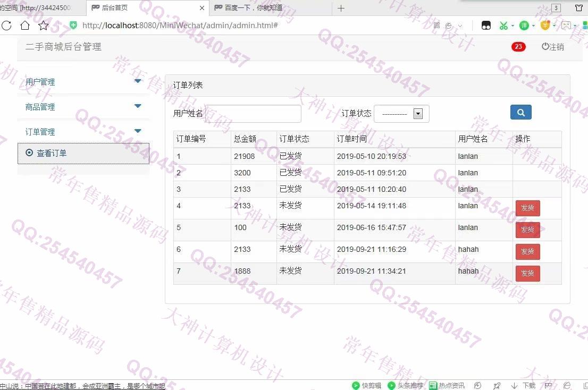Click 发货 button for order 5
This screenshot has width=588, height=390.
pyautogui.click(x=527, y=230)
